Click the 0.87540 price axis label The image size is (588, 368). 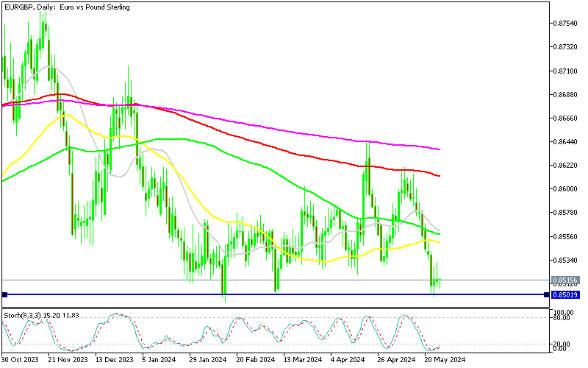[564, 24]
